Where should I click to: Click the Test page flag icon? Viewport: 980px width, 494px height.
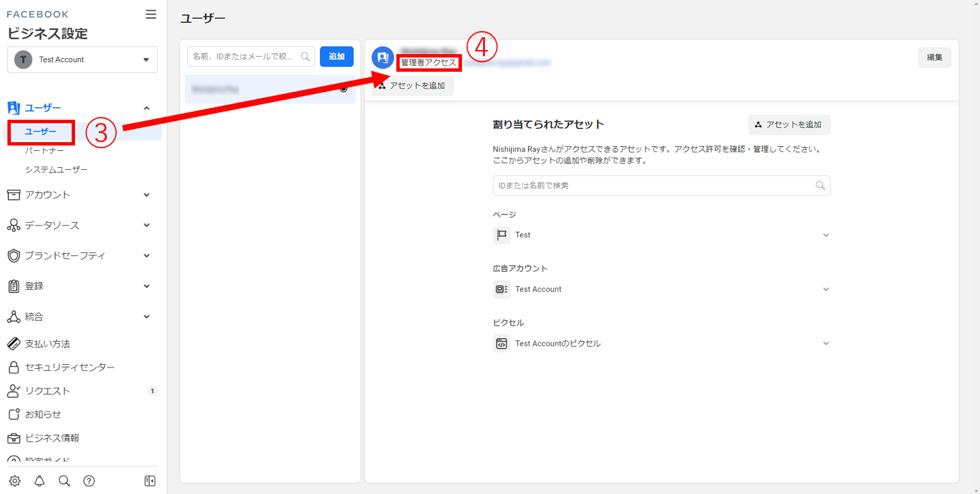pos(502,235)
